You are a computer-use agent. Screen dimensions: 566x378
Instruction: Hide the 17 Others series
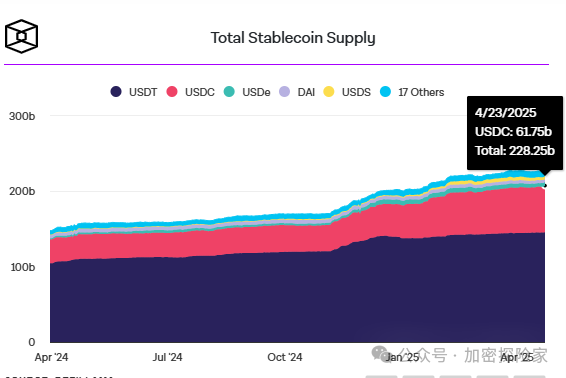pos(412,92)
